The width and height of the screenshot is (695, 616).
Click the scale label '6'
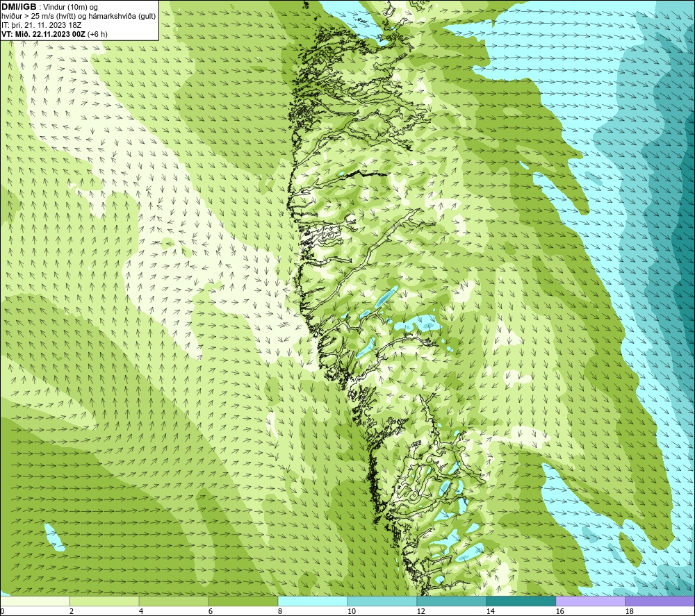211,611
